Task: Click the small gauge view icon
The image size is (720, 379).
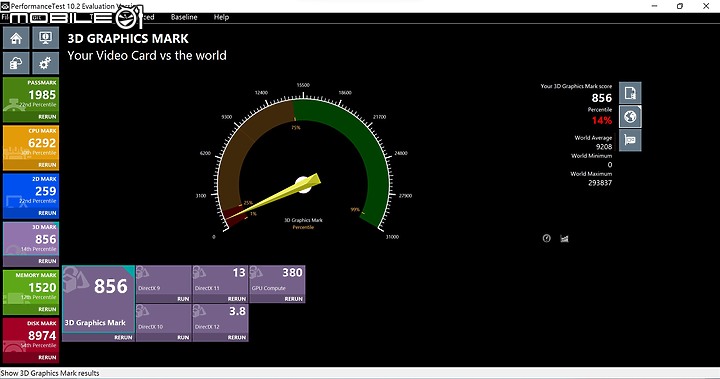Action: (x=546, y=238)
